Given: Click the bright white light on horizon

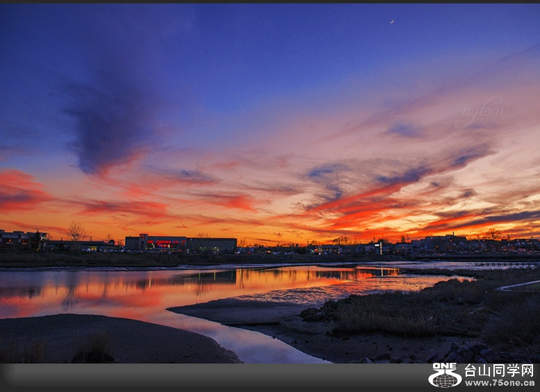Looking at the screenshot, I should click(x=379, y=244).
